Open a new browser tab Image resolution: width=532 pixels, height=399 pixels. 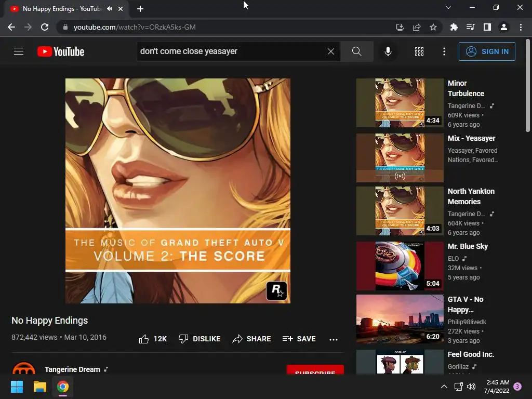click(140, 9)
